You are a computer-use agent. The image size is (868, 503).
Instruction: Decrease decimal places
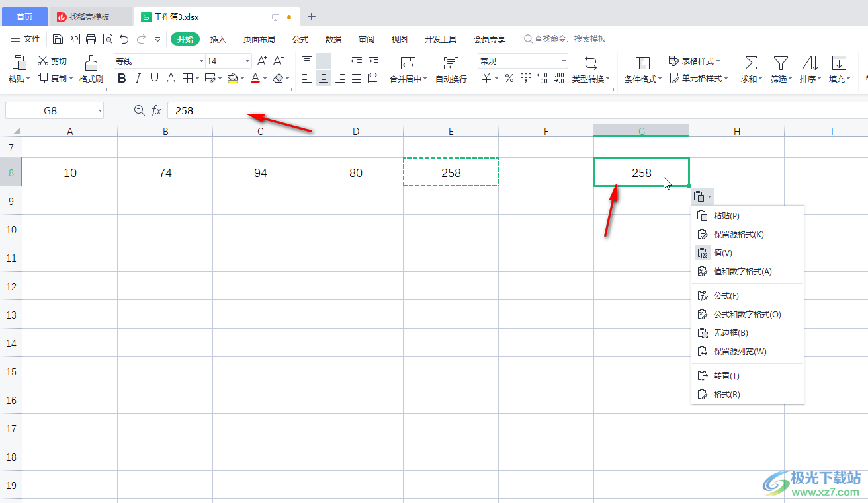560,79
